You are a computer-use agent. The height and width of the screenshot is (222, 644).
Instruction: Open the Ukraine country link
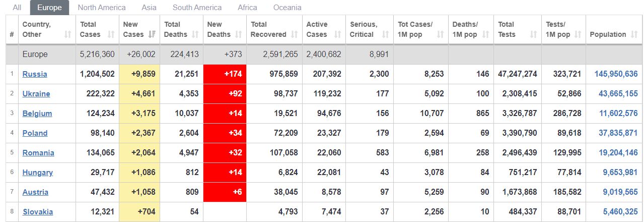coord(36,94)
